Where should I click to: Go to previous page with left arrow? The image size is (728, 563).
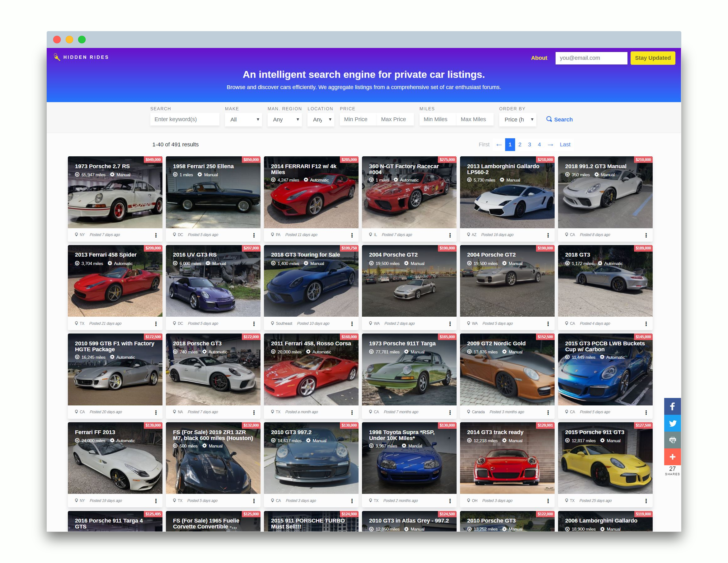[499, 144]
